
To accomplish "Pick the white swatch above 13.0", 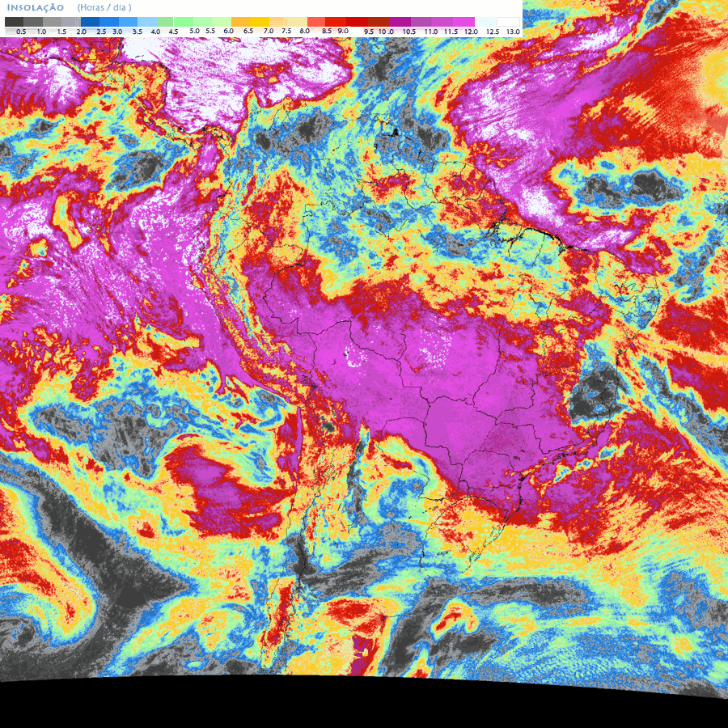I will 509,22.
